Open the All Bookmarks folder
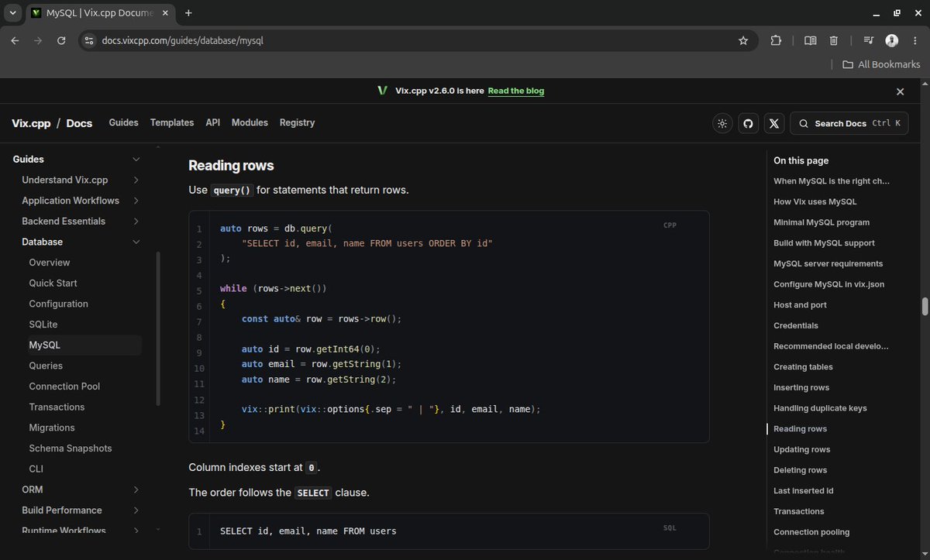Viewport: 930px width, 560px height. pyautogui.click(x=881, y=64)
